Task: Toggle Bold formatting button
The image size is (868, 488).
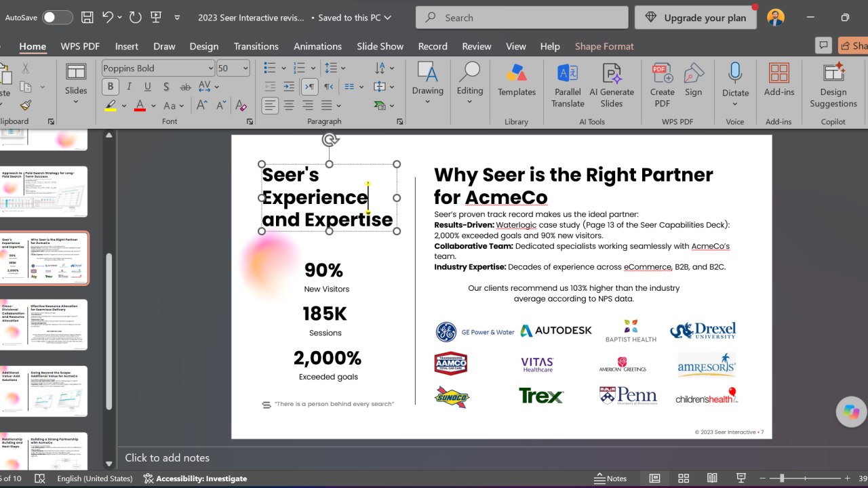Action: coord(110,87)
